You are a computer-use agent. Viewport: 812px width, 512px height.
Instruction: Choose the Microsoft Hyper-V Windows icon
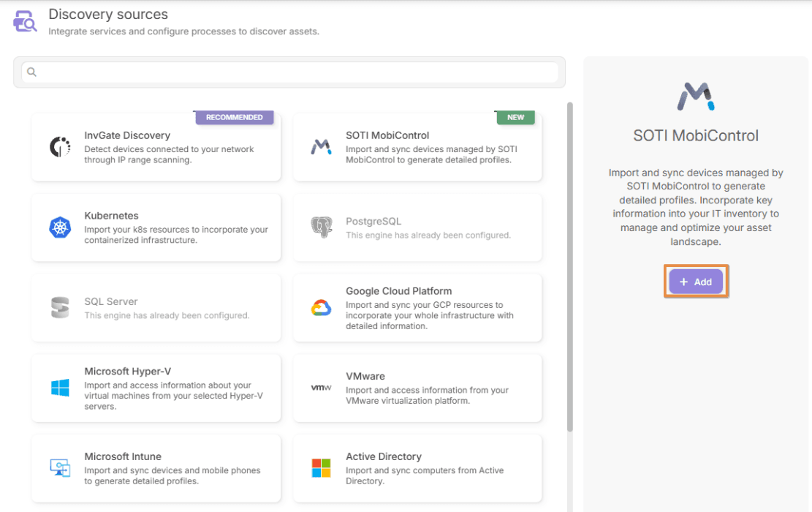click(60, 388)
